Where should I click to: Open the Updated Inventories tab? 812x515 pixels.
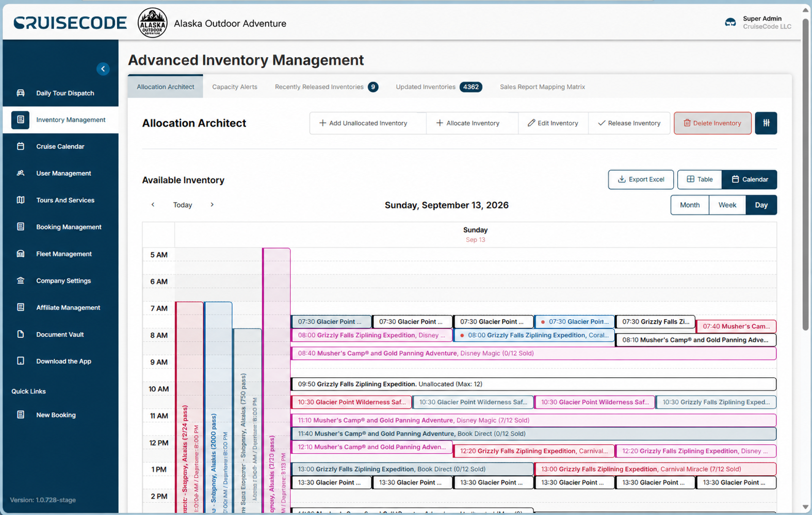(x=439, y=87)
